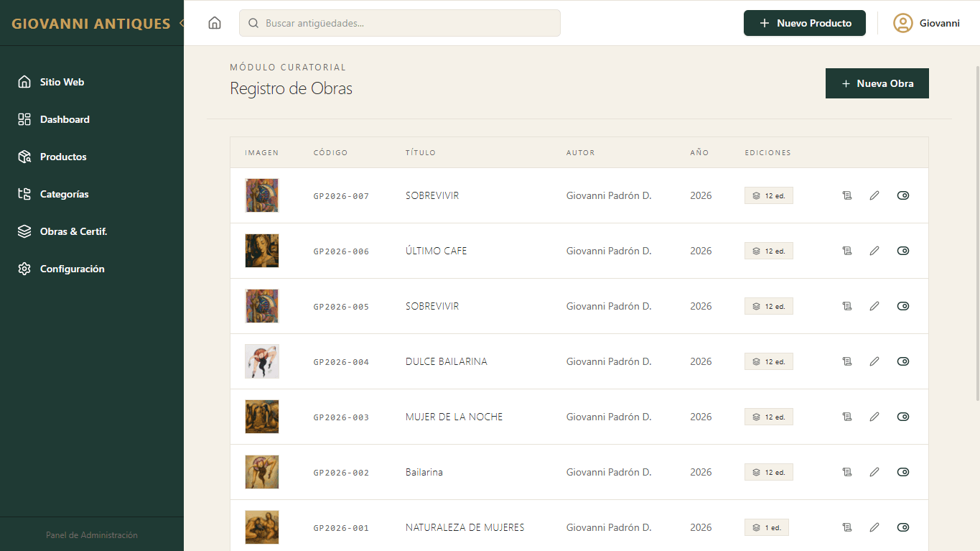Edit ÚLTIMO CAFE with the pencil icon
Viewport: 980px width, 551px height.
[x=874, y=251]
